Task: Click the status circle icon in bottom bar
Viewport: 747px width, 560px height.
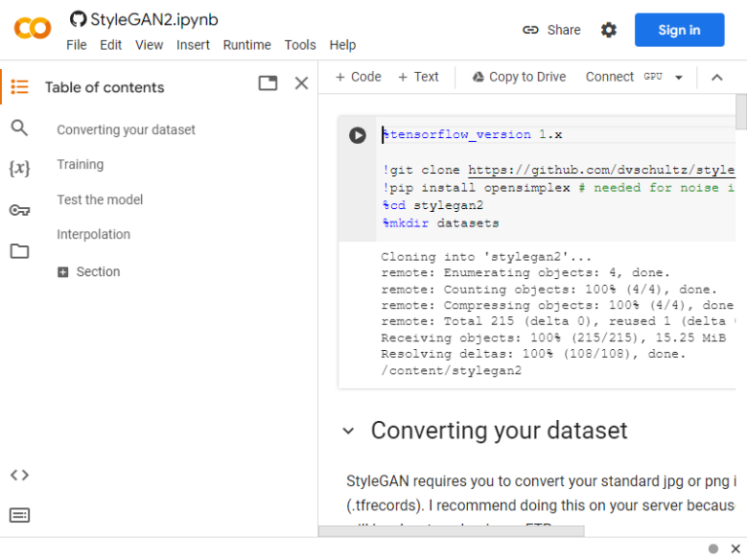Action: coord(713,548)
